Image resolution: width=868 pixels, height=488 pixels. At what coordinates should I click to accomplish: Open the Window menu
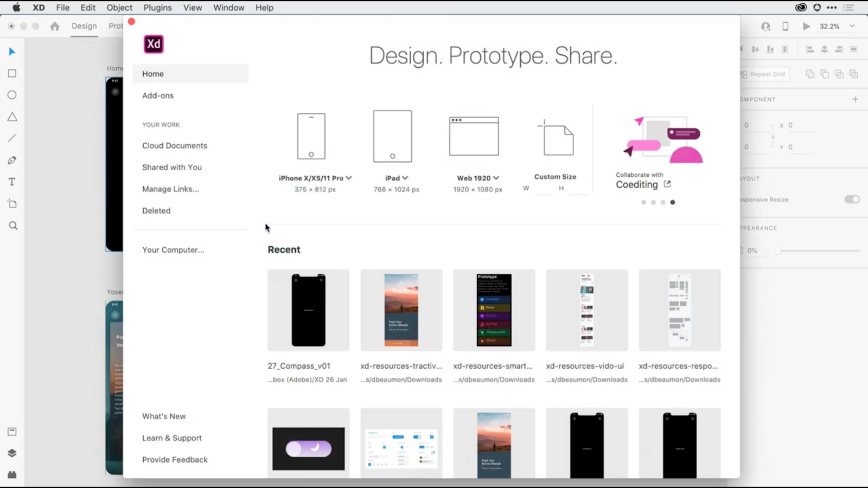(229, 8)
